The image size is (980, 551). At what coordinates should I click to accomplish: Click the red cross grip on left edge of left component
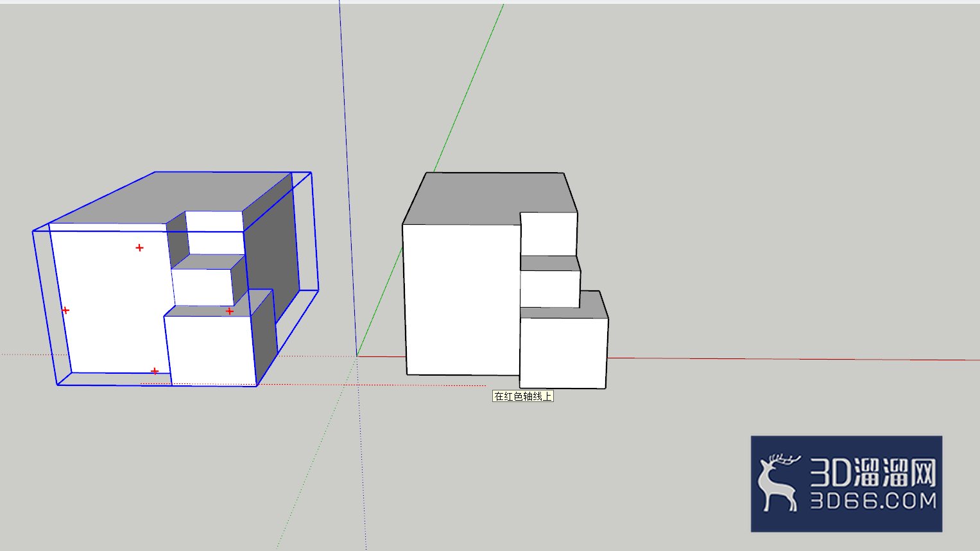65,310
